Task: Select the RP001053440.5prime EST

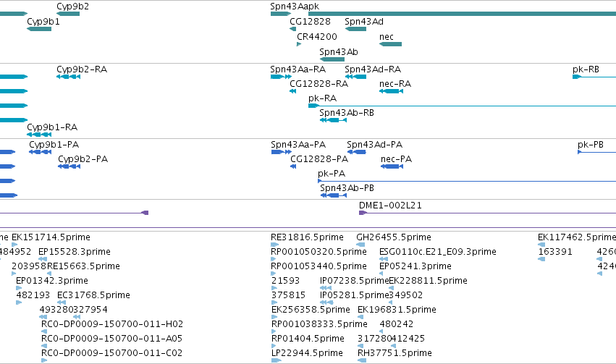Action: [x=274, y=274]
